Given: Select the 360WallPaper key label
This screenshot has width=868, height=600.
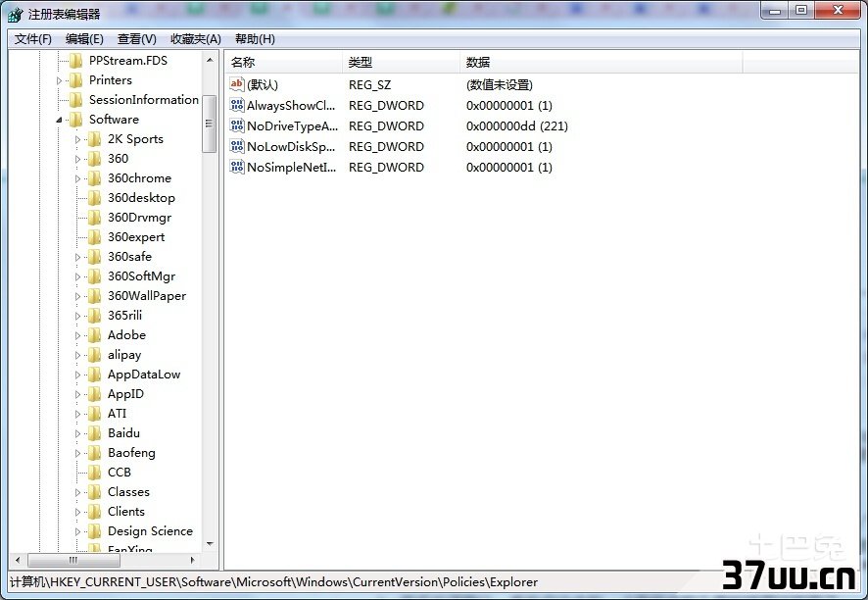Looking at the screenshot, I should click(147, 296).
